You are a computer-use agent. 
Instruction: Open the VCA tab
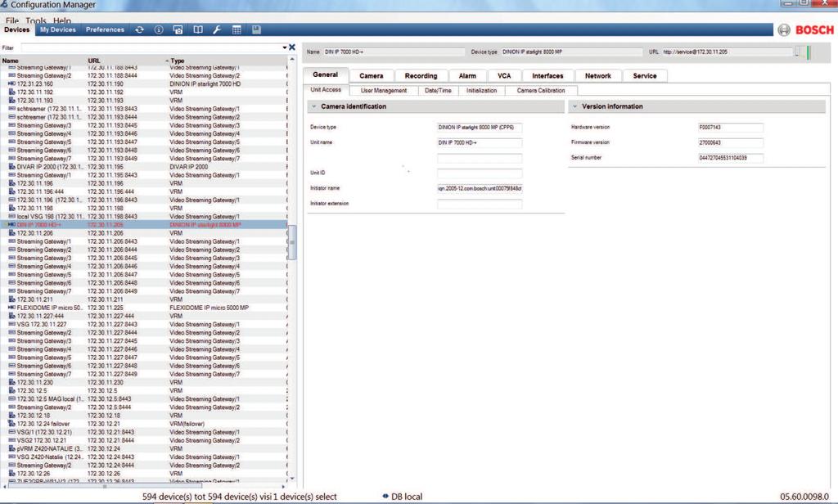click(x=504, y=76)
